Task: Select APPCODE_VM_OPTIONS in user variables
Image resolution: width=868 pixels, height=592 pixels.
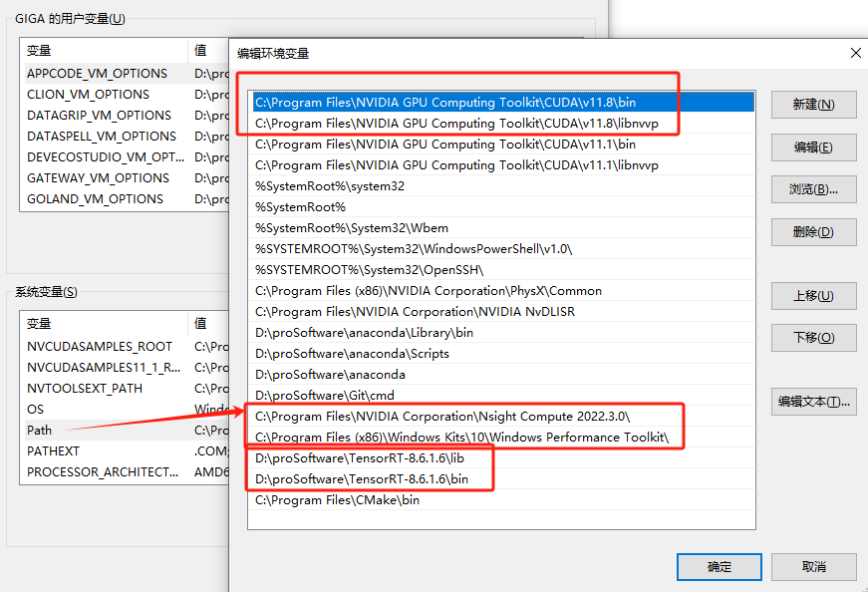Action: click(x=125, y=74)
